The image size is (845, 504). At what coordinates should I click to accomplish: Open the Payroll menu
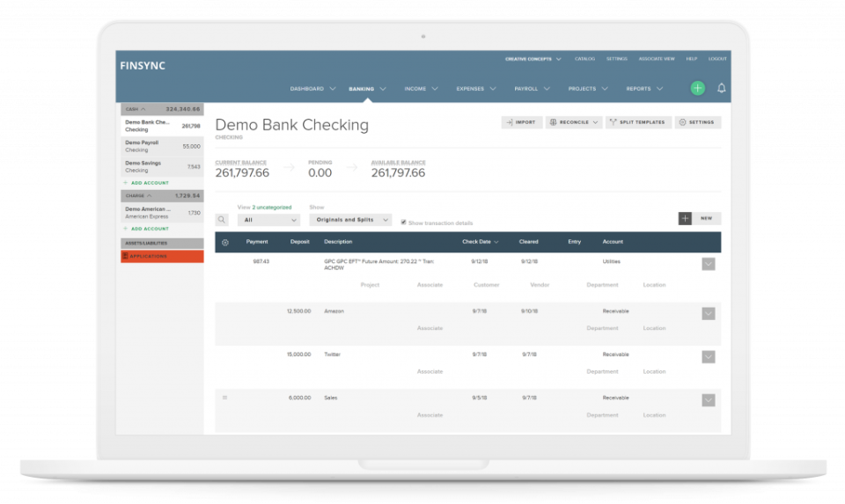[532, 88]
